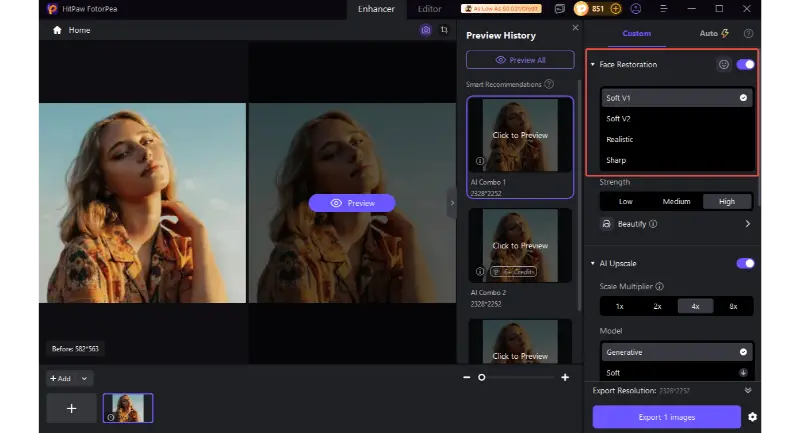
Task: Click the face smiley icon
Action: (x=723, y=64)
